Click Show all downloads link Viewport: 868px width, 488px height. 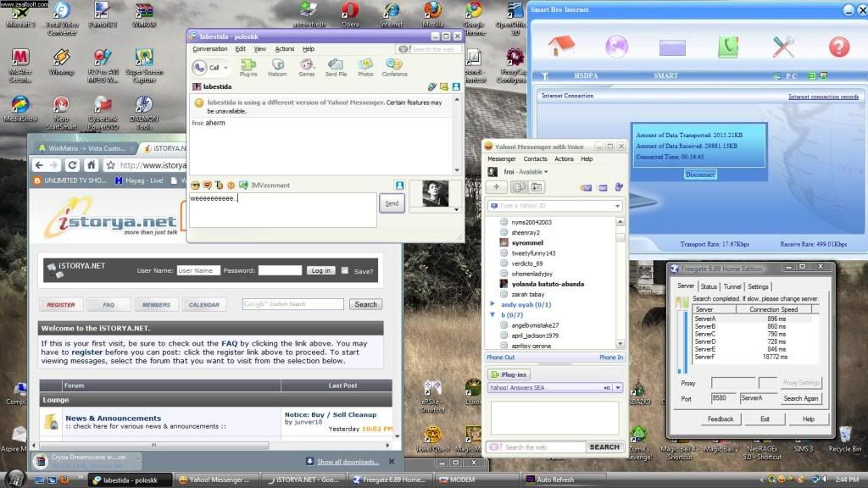click(348, 462)
